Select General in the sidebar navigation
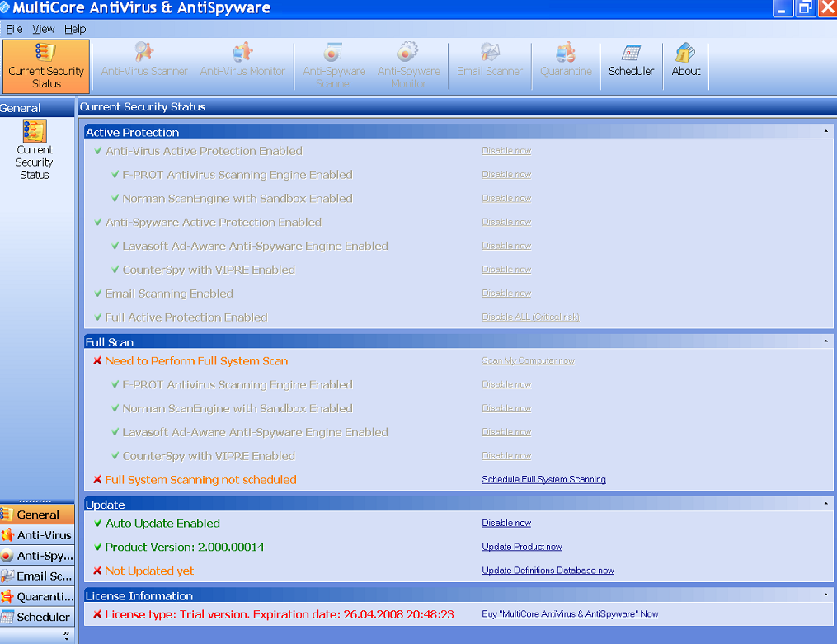837x644 pixels. [x=37, y=515]
